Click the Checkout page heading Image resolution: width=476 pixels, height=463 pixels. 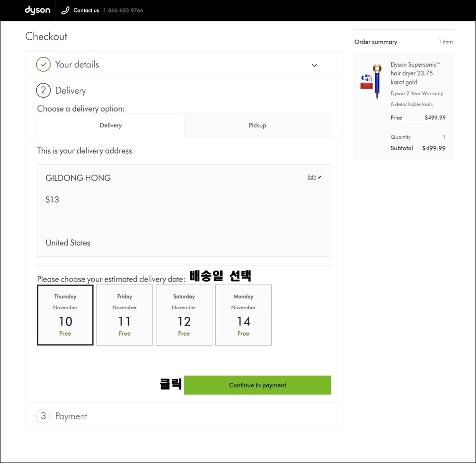pyautogui.click(x=46, y=36)
